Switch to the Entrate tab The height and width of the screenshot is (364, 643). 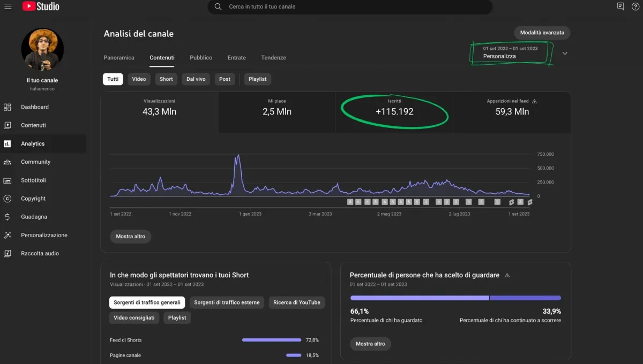[236, 58]
